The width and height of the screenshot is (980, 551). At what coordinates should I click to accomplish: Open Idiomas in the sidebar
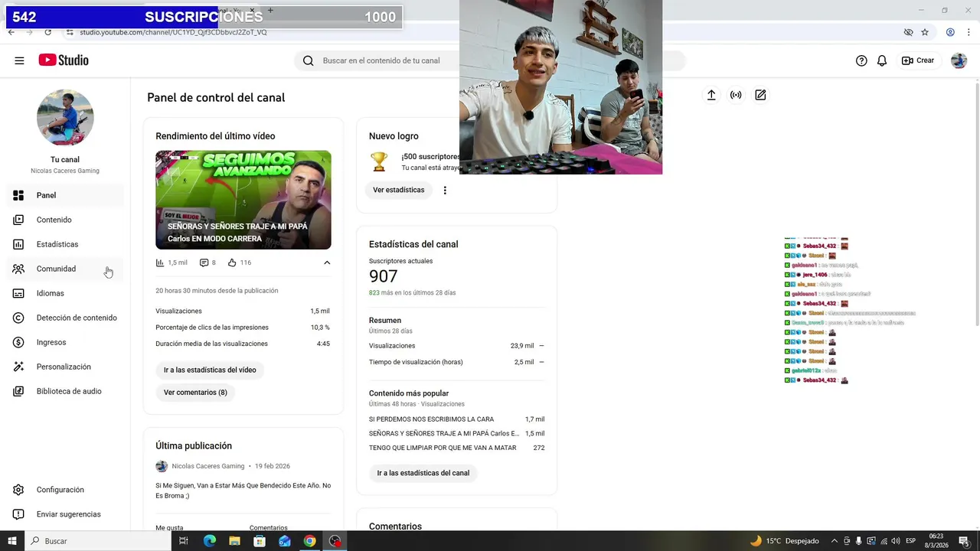(x=66, y=293)
